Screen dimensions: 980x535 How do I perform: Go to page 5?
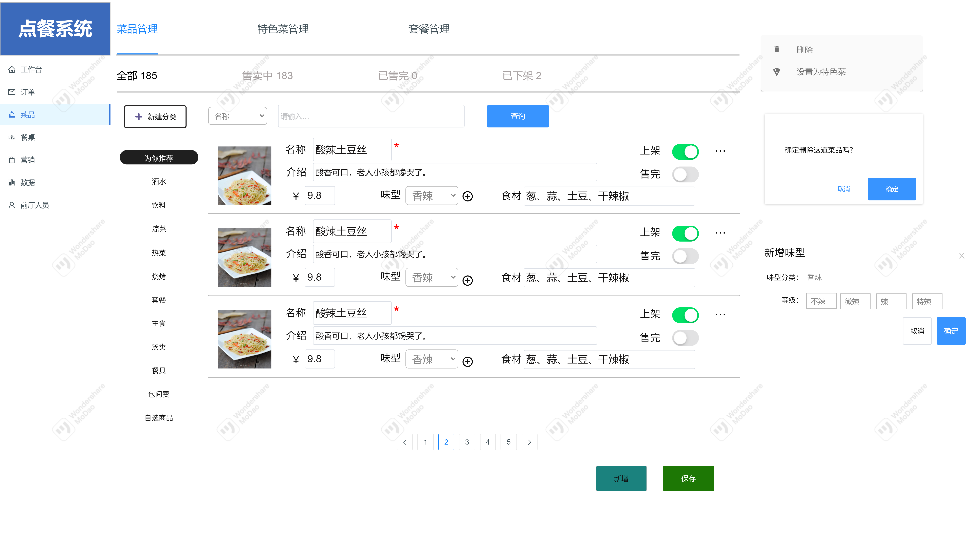click(x=508, y=442)
